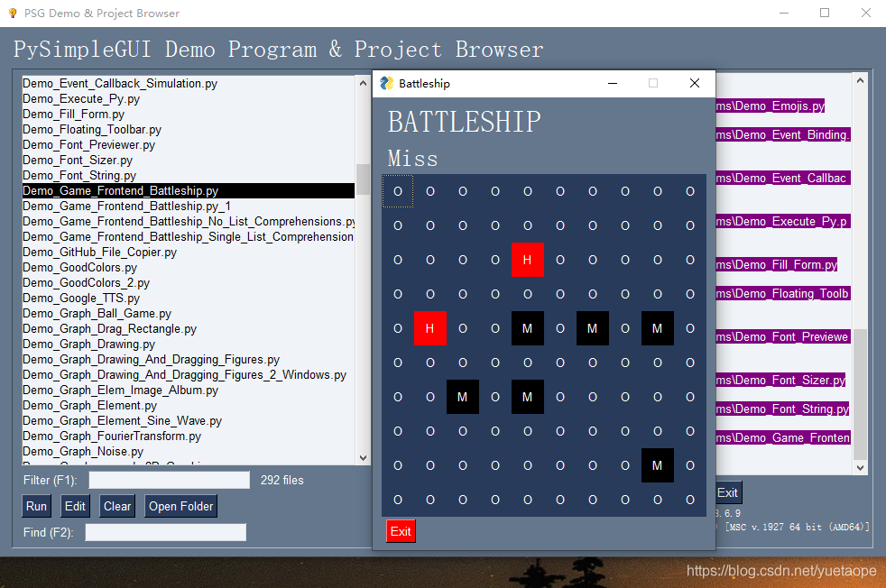Select Demo_Floating_Toolbar.py entry

(189, 129)
